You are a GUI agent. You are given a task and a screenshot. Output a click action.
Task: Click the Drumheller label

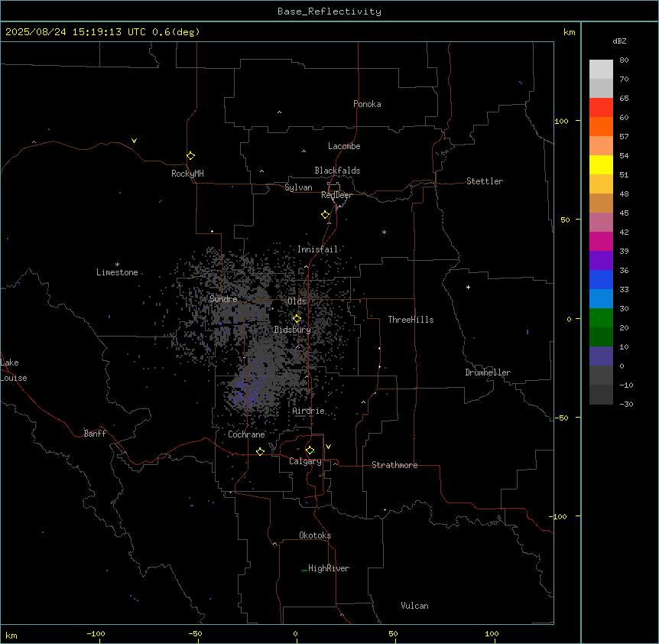click(x=488, y=372)
